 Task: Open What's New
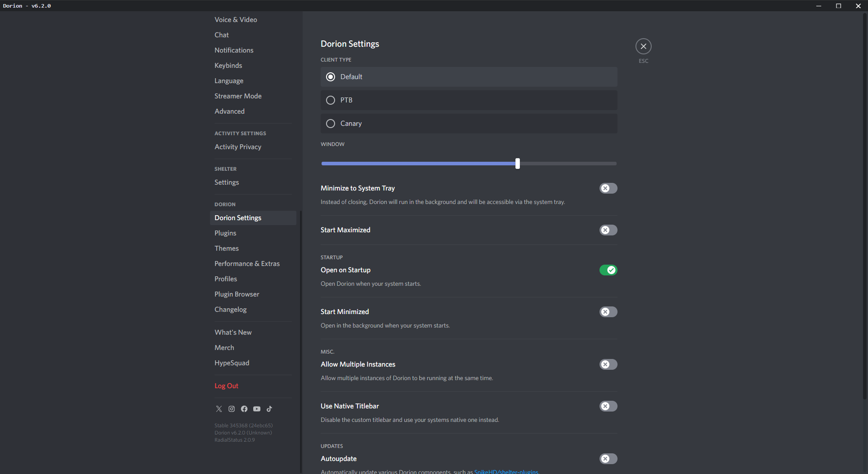(253, 332)
